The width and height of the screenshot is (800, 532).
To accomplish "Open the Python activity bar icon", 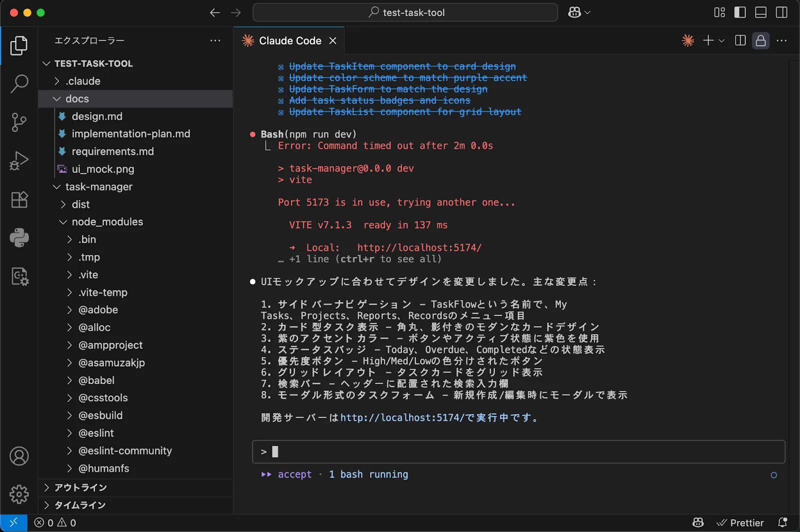I will 19,238.
